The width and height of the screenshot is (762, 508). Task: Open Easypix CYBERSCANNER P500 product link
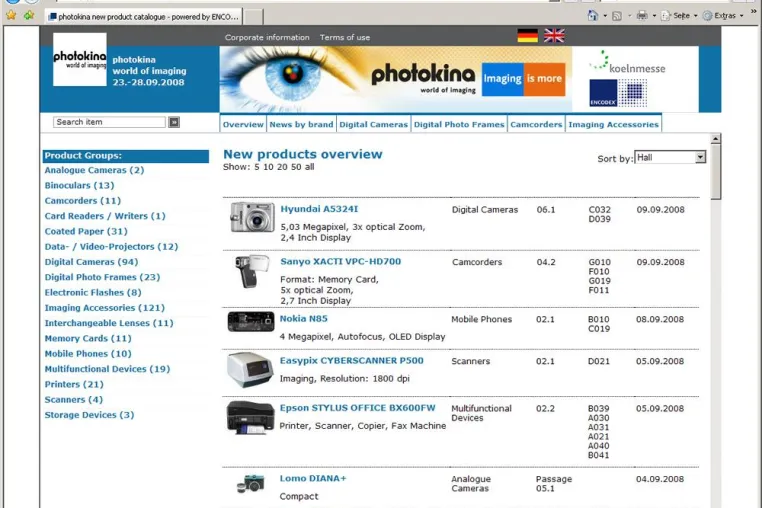pyautogui.click(x=351, y=361)
